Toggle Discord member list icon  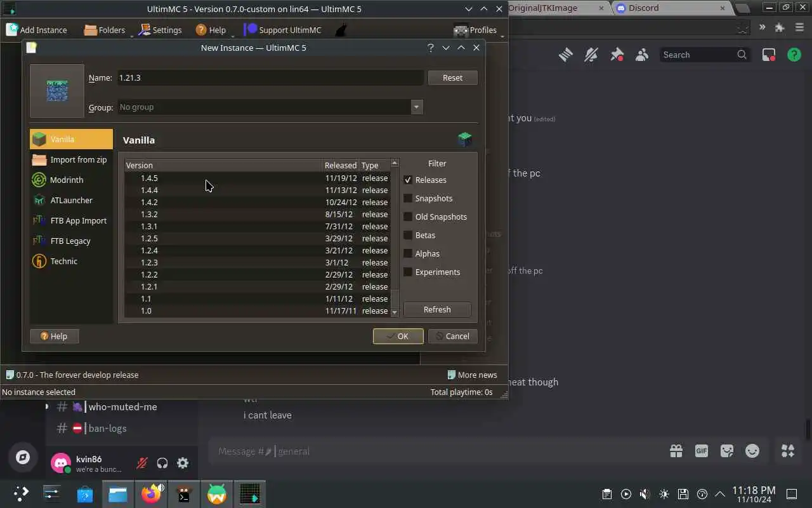[x=642, y=55]
